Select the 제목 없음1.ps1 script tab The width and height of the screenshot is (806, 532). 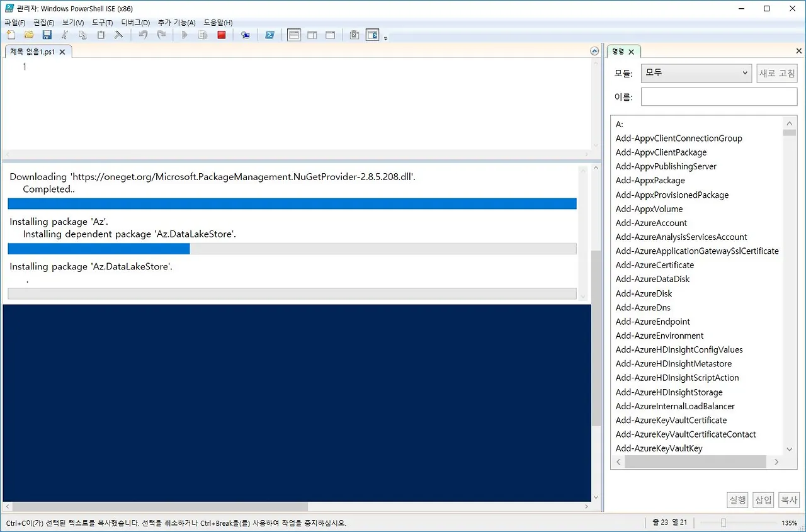pos(33,52)
